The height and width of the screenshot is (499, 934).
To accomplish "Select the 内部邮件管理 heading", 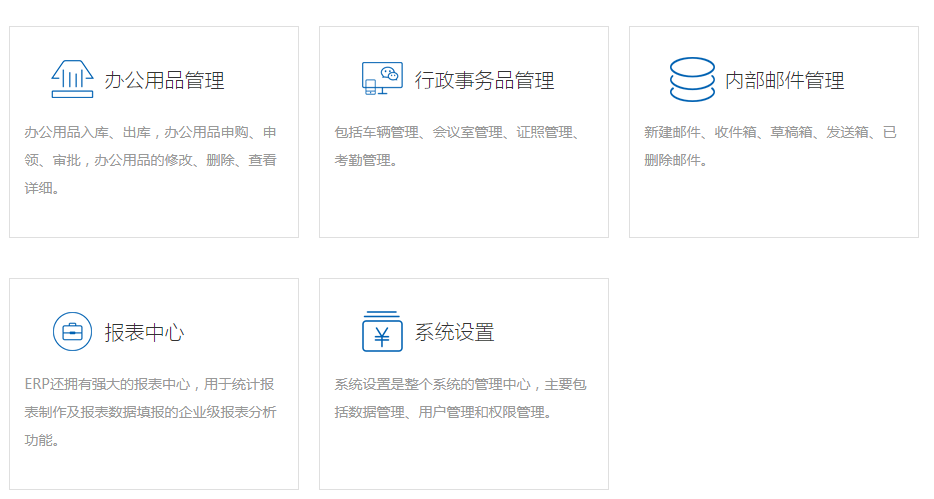I will 784,80.
